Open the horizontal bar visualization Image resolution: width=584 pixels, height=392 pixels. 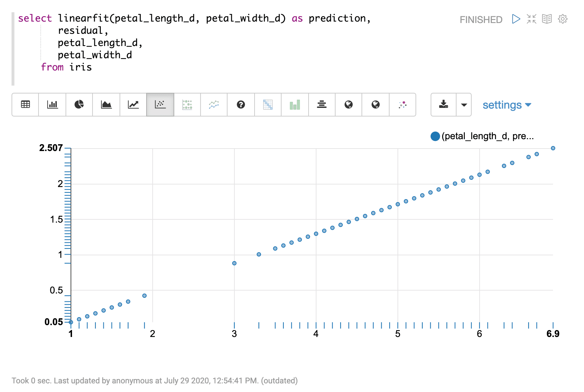tap(322, 105)
